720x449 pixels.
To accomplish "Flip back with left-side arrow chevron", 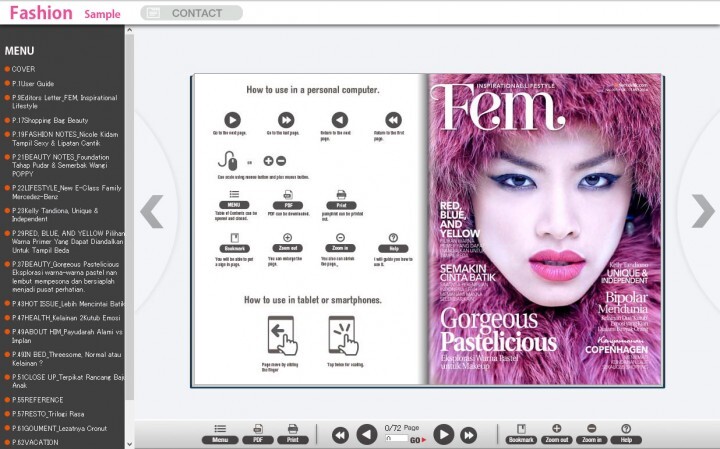I will pos(151,211).
